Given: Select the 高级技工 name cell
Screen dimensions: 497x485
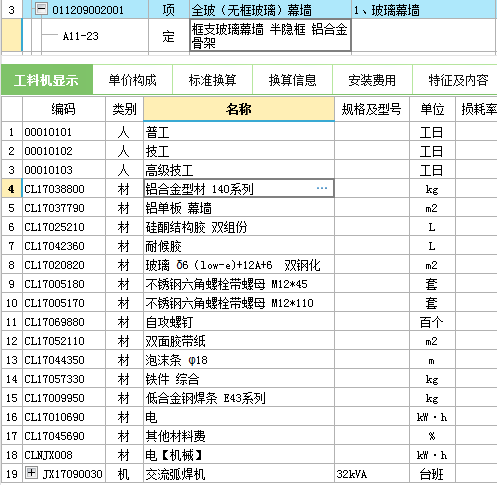Looking at the screenshot, I should point(239,170).
